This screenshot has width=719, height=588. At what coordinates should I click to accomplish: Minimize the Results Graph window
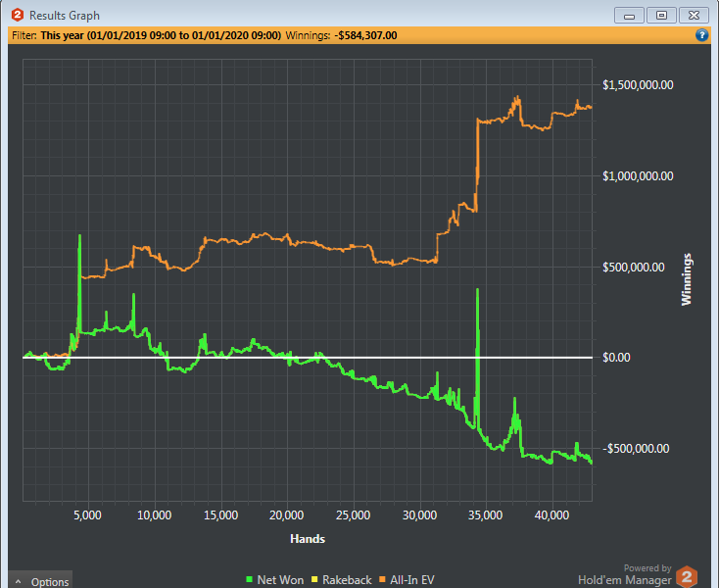629,15
